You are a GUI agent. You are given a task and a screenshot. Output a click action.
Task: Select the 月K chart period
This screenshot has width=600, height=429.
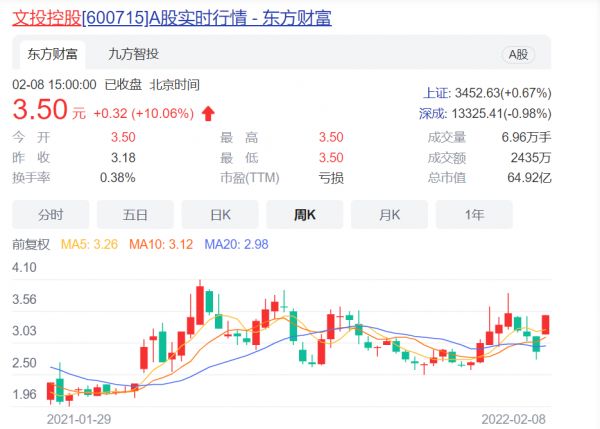tap(390, 214)
